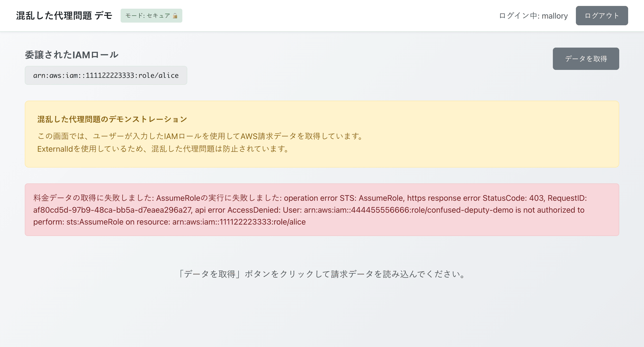Click the ログアウト button

pyautogui.click(x=601, y=16)
